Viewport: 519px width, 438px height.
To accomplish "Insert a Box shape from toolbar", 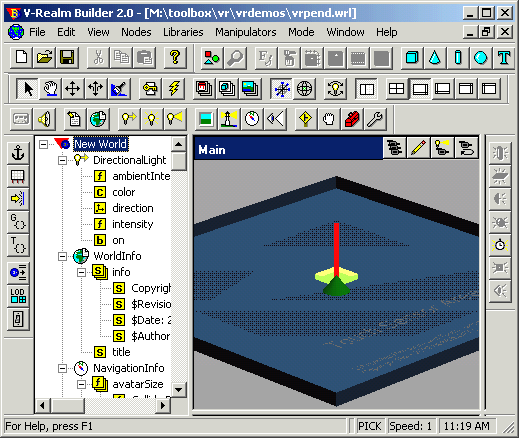I will [x=412, y=58].
